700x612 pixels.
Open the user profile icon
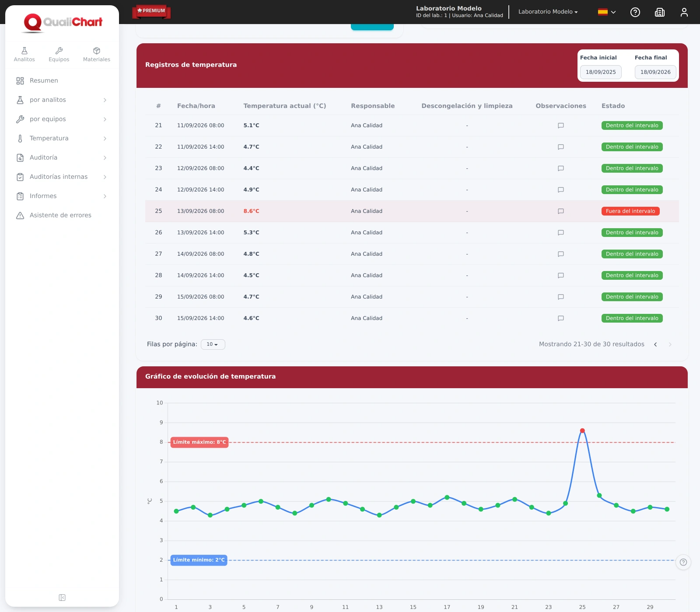684,12
